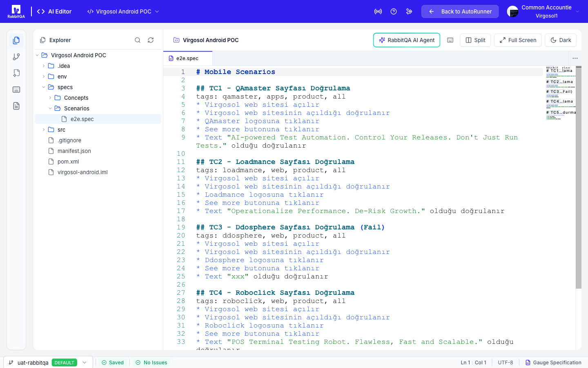The width and height of the screenshot is (588, 368).
Task: Open the document notes sidebar icon
Action: (x=16, y=106)
